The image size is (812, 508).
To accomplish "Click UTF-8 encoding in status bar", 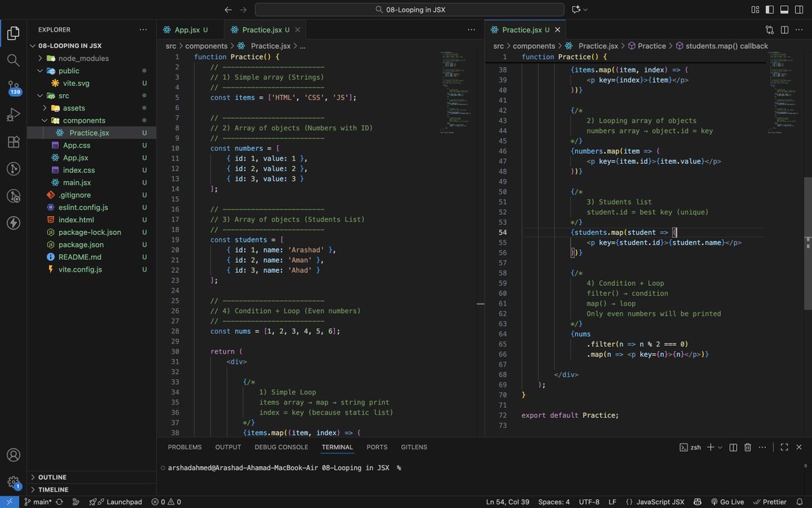I will [589, 502].
